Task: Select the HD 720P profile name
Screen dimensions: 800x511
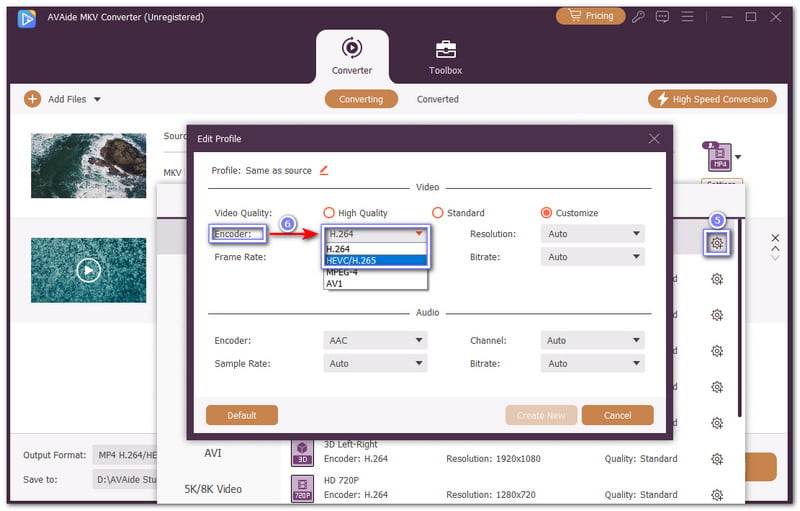Action: 341,480
